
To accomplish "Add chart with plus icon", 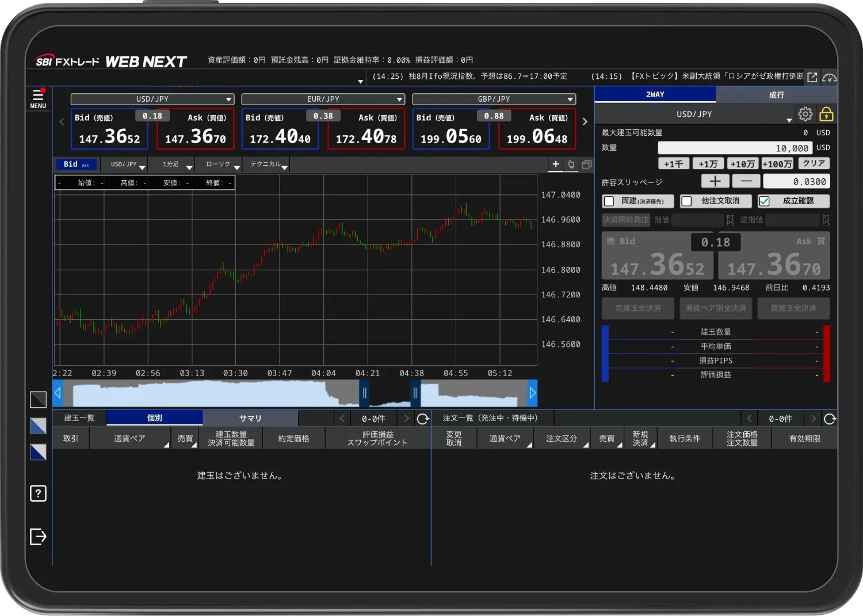I will pos(556,164).
